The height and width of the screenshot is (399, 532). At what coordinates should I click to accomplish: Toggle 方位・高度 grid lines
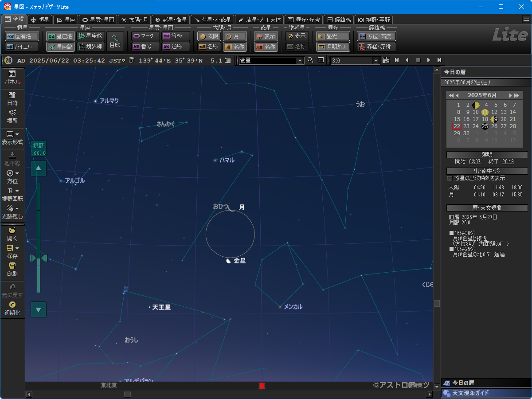pyautogui.click(x=376, y=36)
